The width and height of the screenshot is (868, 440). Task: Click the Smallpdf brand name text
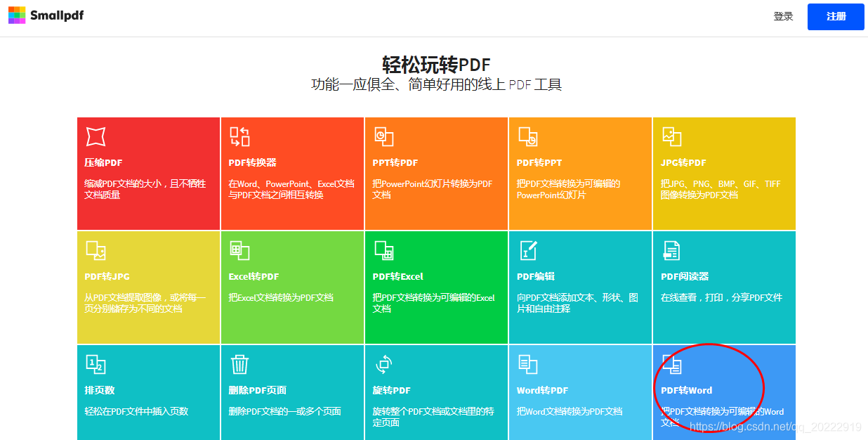pyautogui.click(x=57, y=15)
